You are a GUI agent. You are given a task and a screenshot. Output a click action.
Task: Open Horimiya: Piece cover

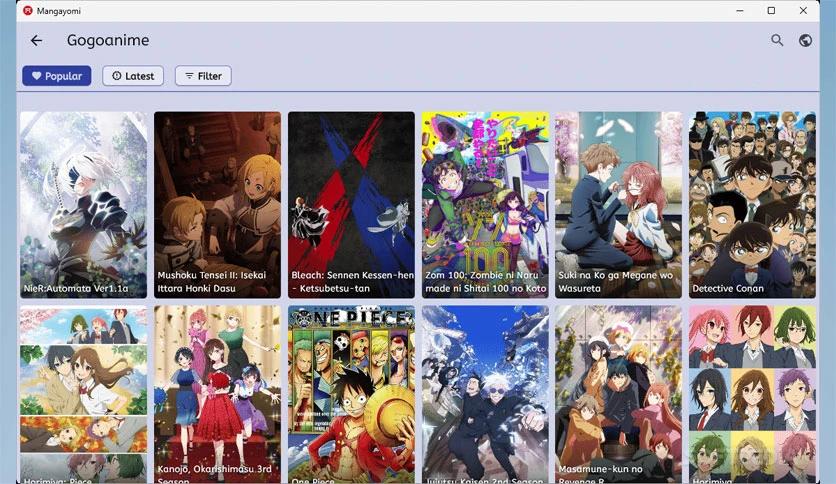pos(84,394)
